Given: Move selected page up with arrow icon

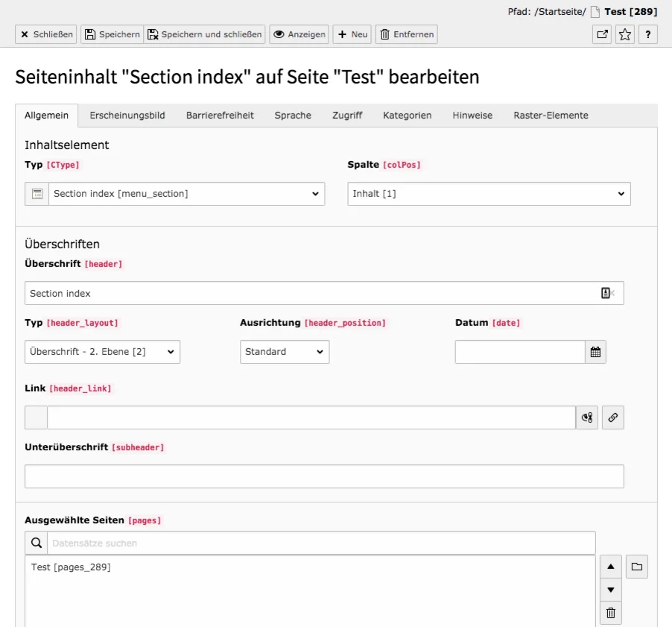Looking at the screenshot, I should (610, 567).
